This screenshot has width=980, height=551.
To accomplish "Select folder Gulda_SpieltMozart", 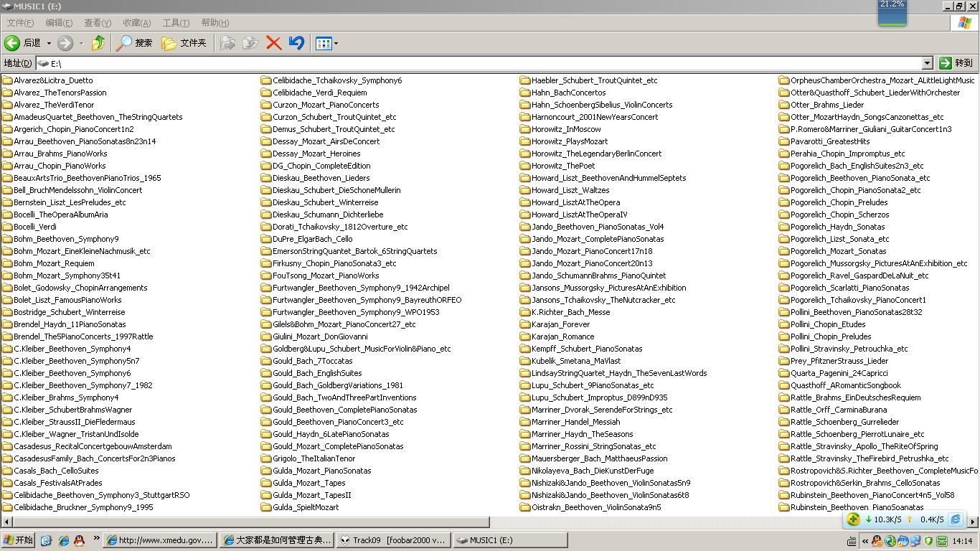I will click(305, 507).
